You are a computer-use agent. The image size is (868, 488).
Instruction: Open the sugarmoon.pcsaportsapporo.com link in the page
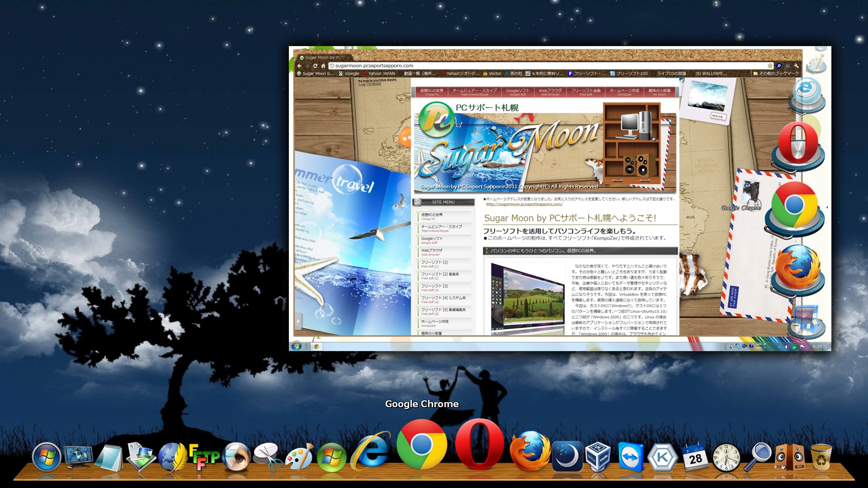click(524, 204)
